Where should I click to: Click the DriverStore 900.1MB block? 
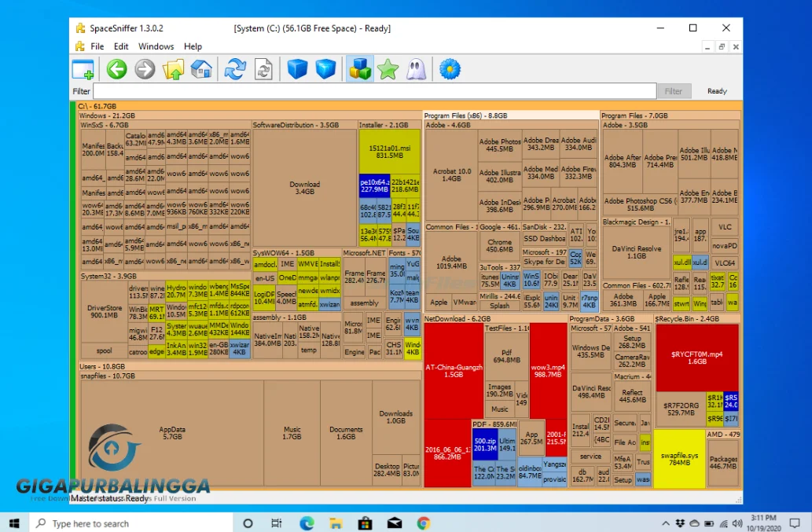(x=104, y=311)
